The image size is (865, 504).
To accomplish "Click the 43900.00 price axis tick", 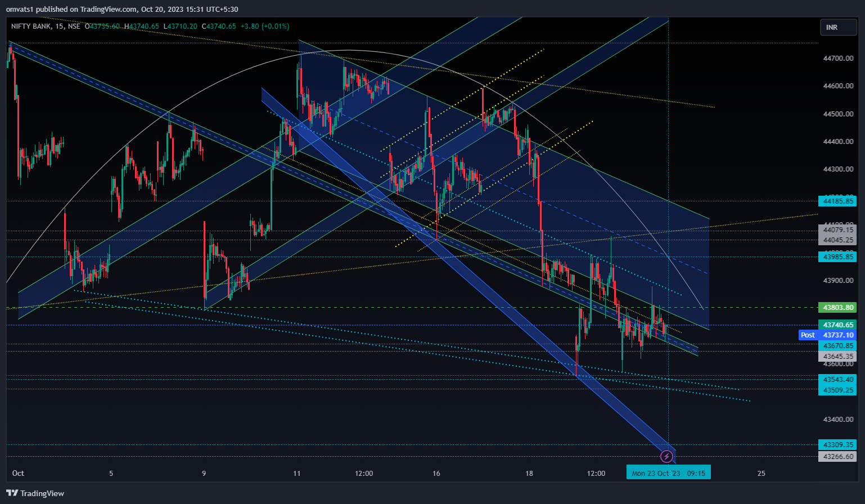I will coord(838,281).
